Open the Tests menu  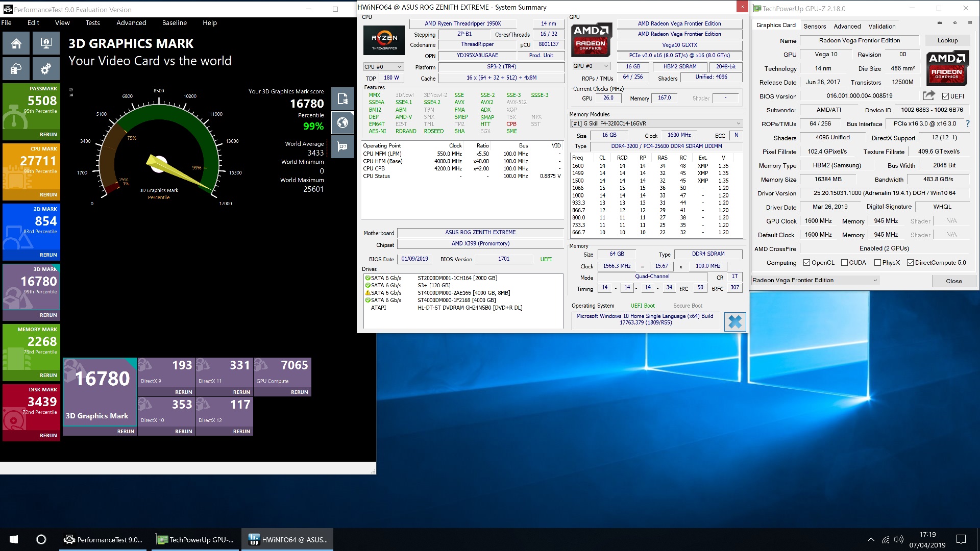pos(92,22)
